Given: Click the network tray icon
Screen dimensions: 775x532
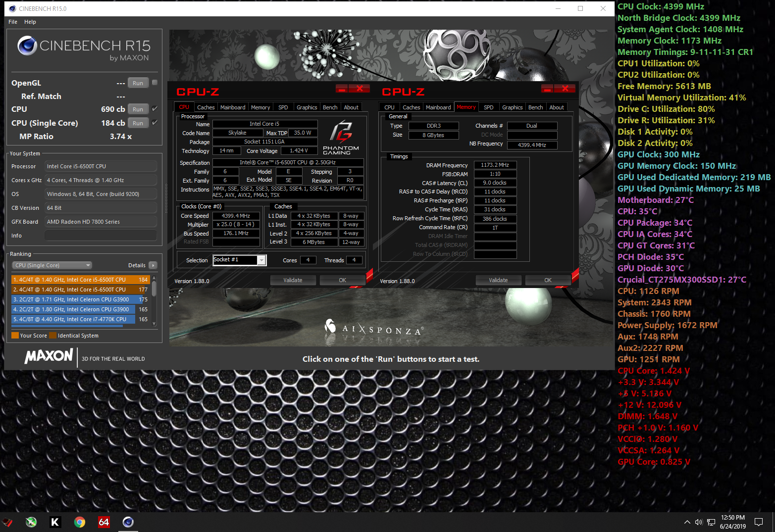Looking at the screenshot, I should pos(711,522).
